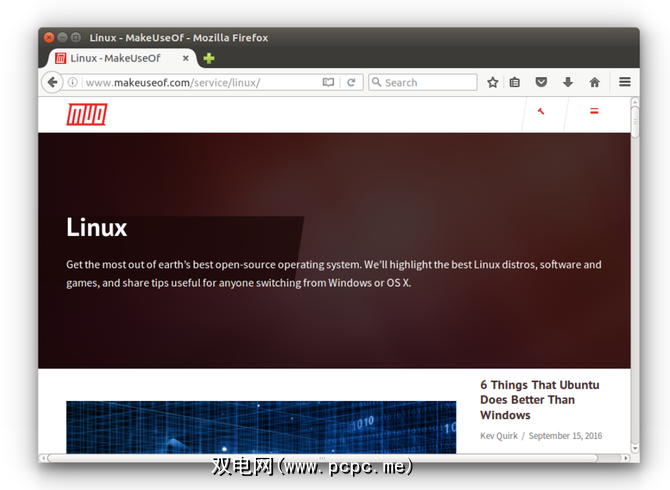Click magnifier icon in Search box
This screenshot has width=670, height=490.
coord(376,82)
